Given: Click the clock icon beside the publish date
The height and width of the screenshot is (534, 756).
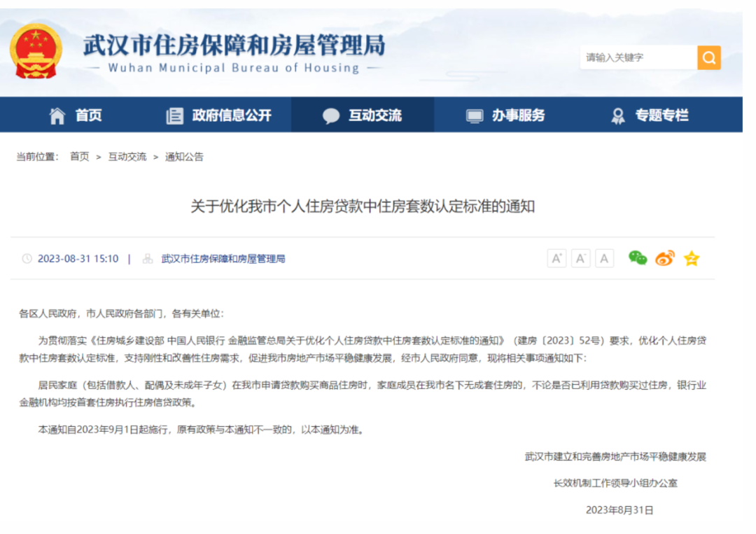Looking at the screenshot, I should pos(27,258).
